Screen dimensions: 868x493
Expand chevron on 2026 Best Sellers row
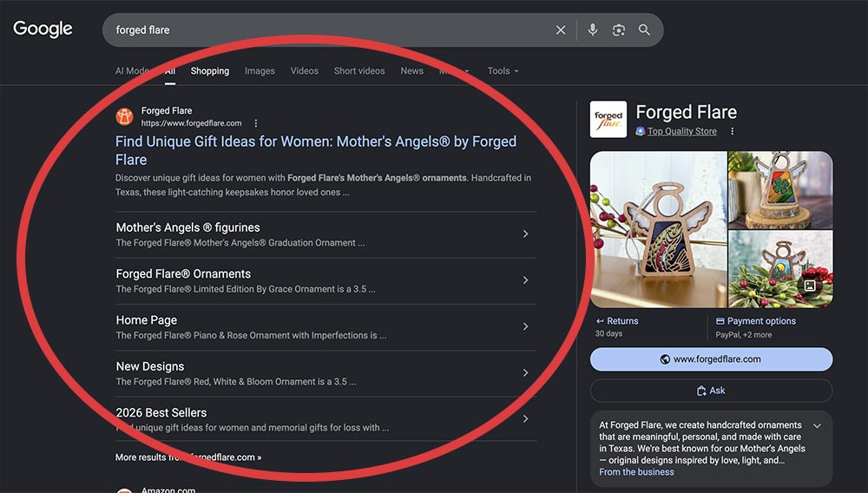click(x=525, y=419)
